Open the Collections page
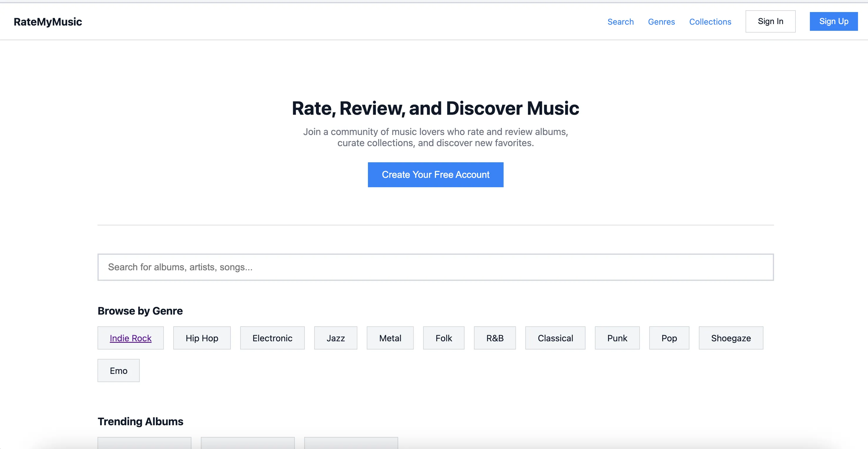This screenshot has width=868, height=449. pos(710,21)
